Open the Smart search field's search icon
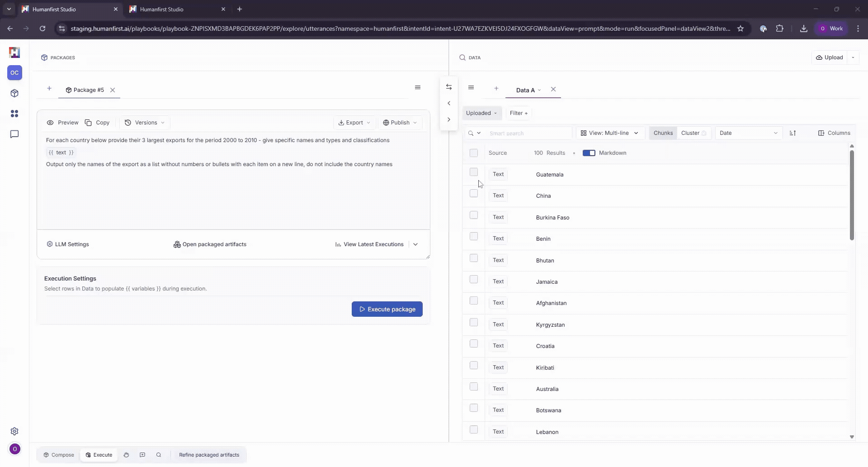Viewport: 868px width, 467px height. pyautogui.click(x=472, y=133)
